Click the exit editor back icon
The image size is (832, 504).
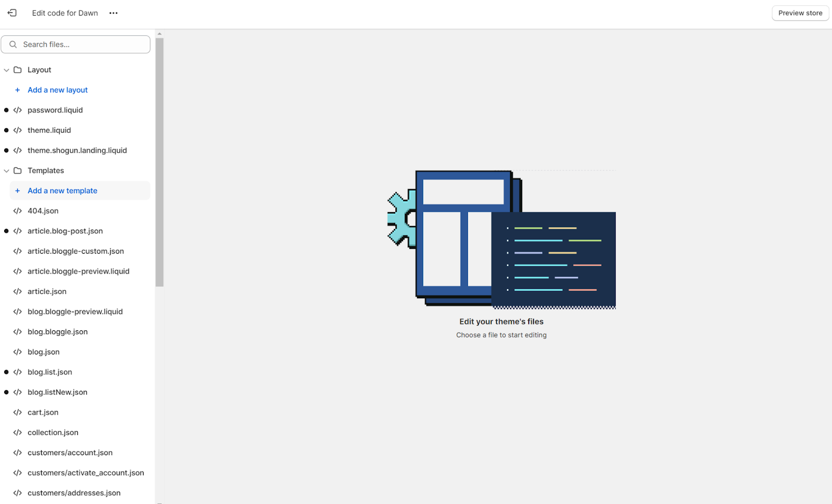pos(12,13)
